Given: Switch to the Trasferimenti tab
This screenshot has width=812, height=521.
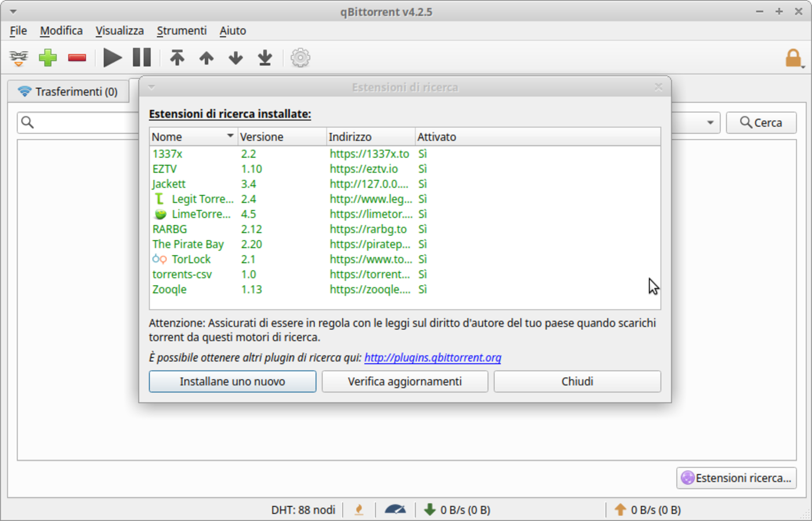Looking at the screenshot, I should coord(68,92).
